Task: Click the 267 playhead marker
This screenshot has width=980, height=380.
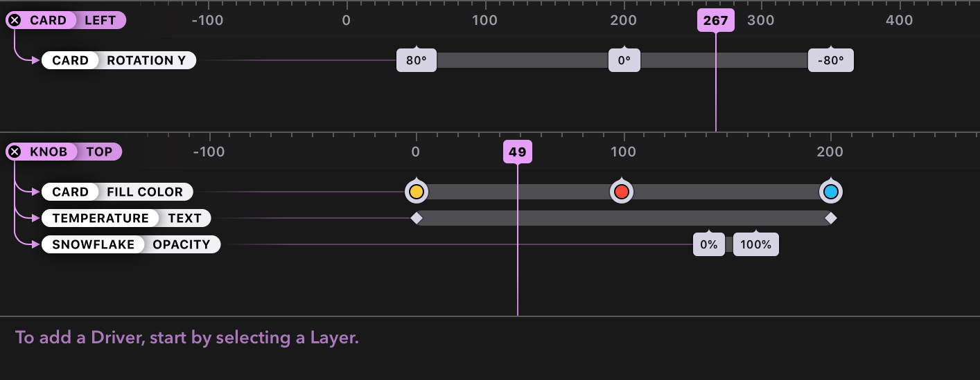Action: click(715, 21)
